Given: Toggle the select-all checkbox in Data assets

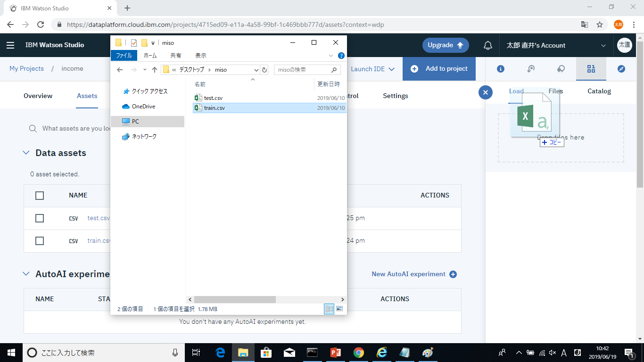Looking at the screenshot, I should tap(40, 196).
